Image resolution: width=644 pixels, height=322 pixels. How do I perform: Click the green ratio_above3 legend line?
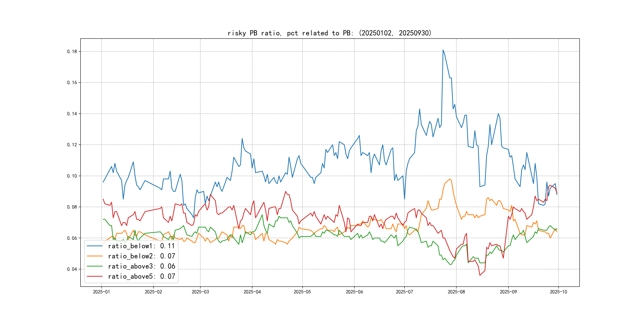[x=94, y=266]
